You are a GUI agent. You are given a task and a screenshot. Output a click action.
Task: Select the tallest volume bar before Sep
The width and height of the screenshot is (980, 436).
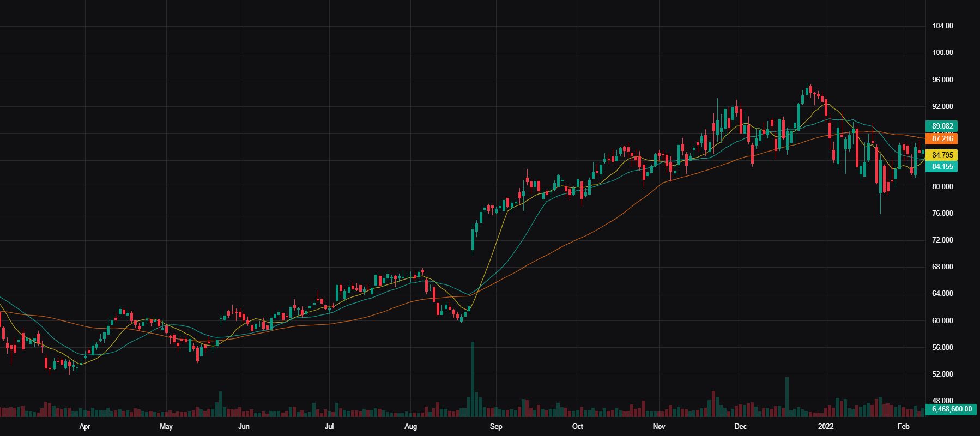[x=473, y=379]
